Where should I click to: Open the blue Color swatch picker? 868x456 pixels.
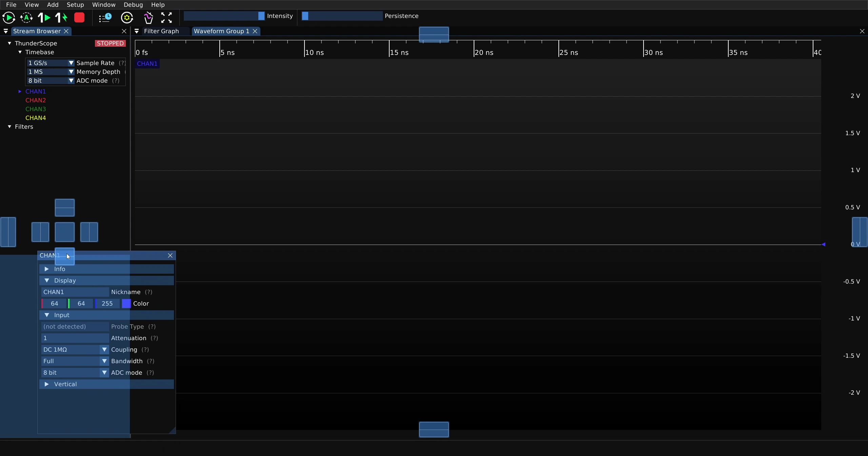coord(126,304)
